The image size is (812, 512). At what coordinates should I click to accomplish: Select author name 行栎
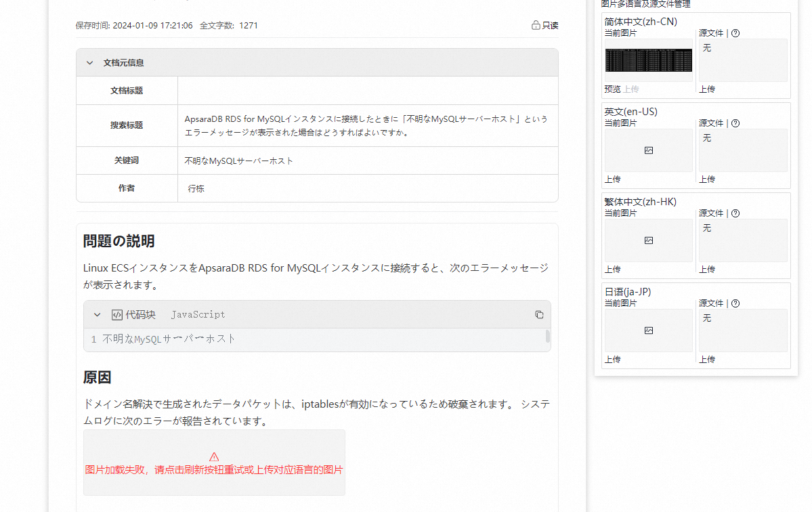tap(196, 188)
